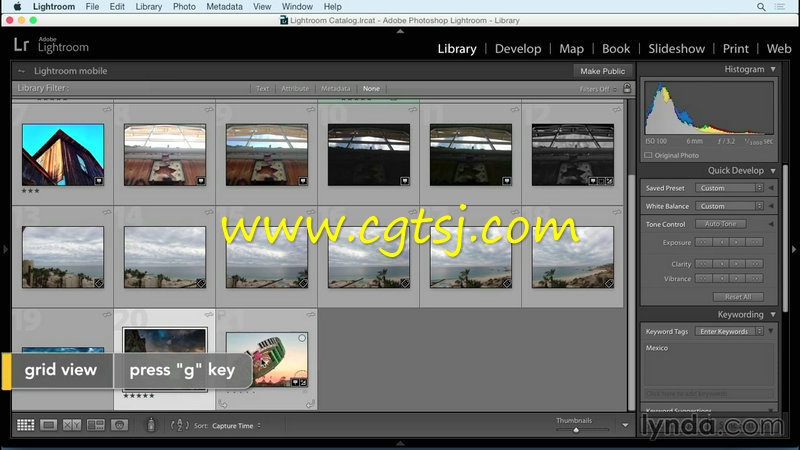Select the blue building thumbnail
Viewport: 800px width, 450px height.
(x=63, y=155)
